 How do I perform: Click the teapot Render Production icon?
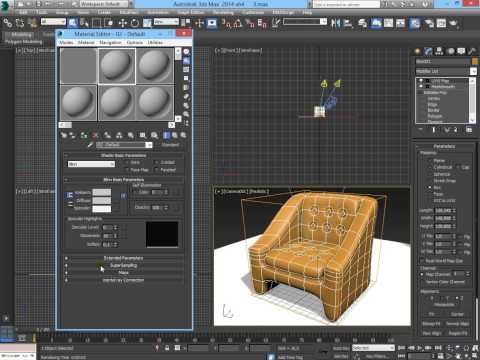[x=453, y=23]
